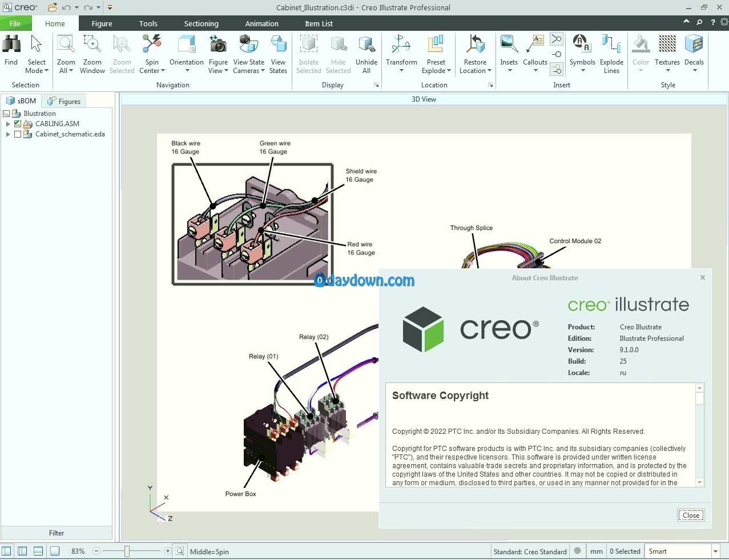
Task: Open the Sectioning ribbon tab
Action: coord(201,23)
